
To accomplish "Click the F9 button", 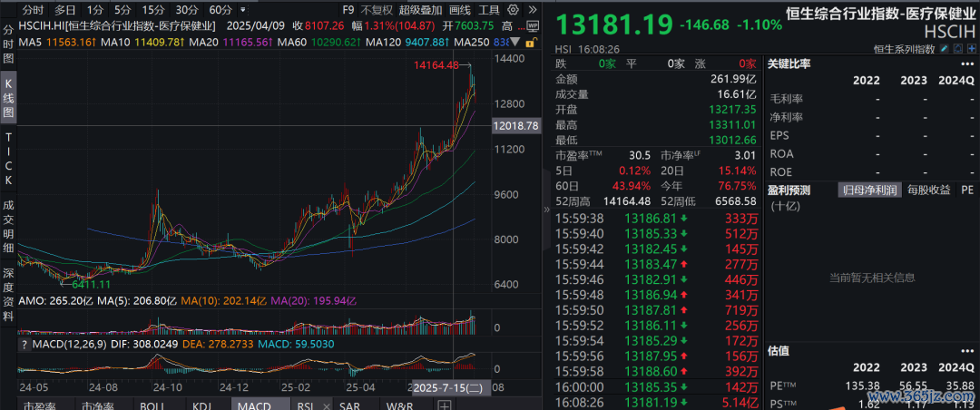I will tap(348, 10).
